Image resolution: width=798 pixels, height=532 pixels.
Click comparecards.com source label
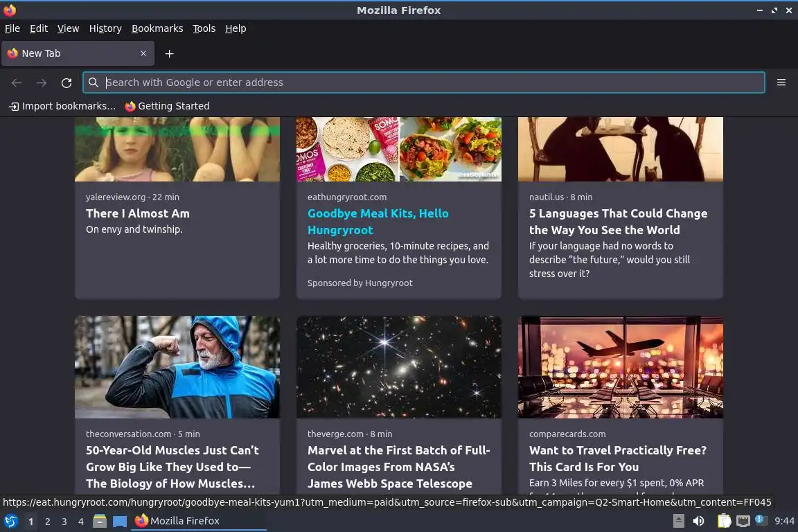[x=567, y=434]
